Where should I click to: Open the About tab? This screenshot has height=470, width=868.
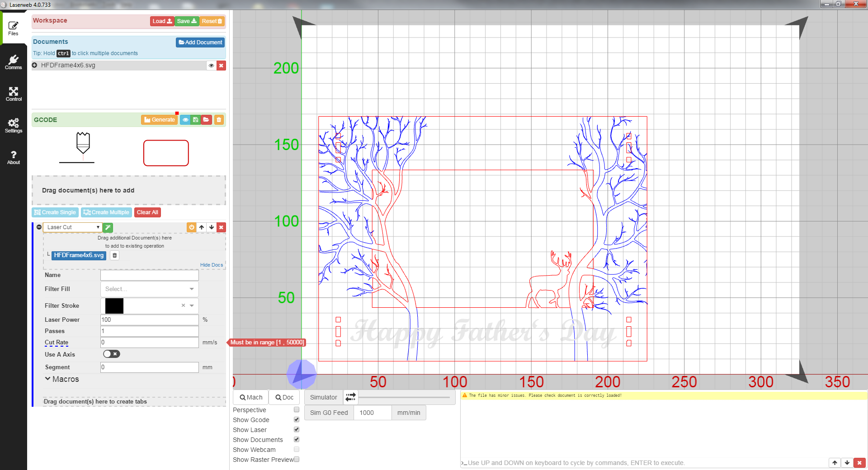[14, 157]
